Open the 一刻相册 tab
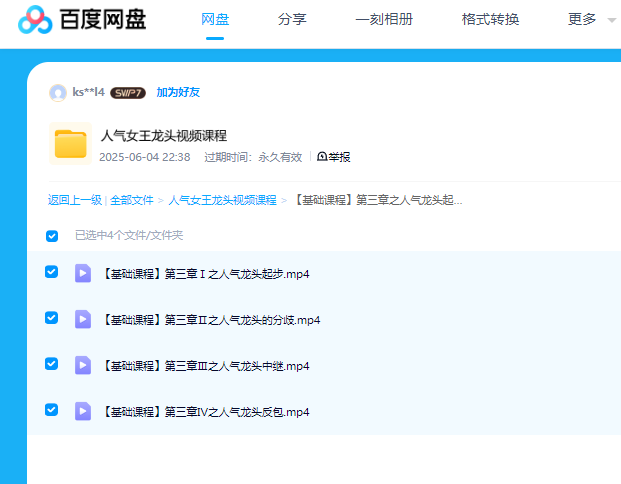This screenshot has width=621, height=484. pos(384,19)
